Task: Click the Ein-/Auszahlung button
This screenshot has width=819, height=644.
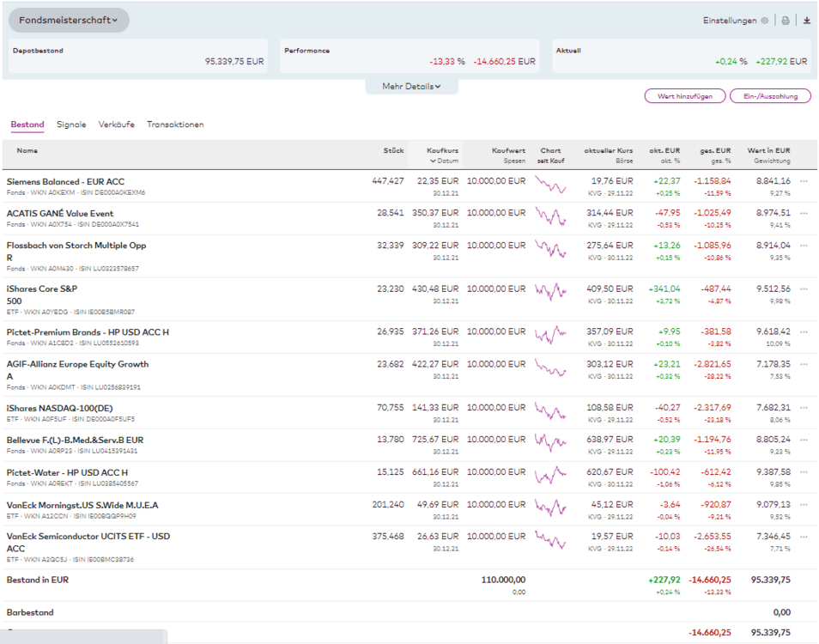Action: pyautogui.click(x=769, y=96)
